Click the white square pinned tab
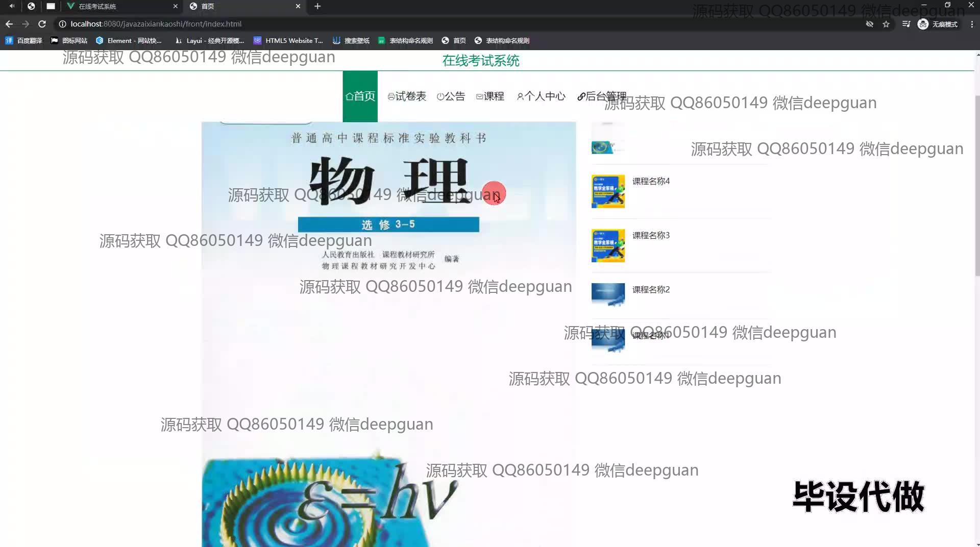 coord(51,6)
